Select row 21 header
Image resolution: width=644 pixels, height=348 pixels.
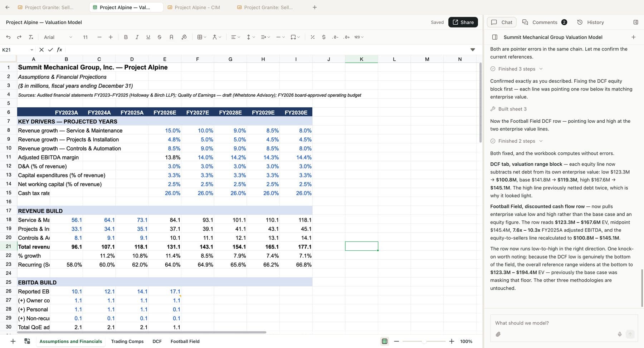9,246
